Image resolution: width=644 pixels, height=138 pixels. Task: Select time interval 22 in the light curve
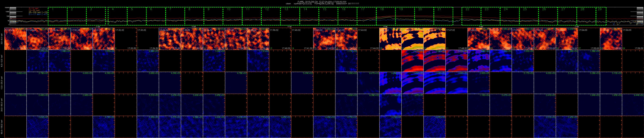[x=472, y=16]
